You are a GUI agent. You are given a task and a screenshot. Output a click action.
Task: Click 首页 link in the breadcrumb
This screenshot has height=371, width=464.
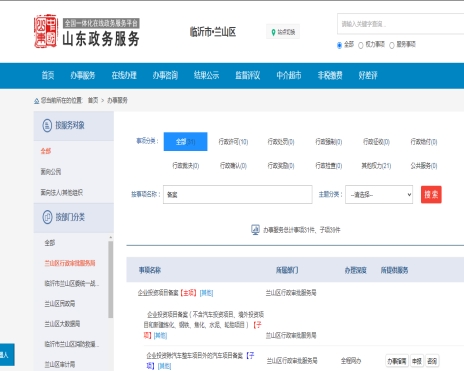click(93, 101)
